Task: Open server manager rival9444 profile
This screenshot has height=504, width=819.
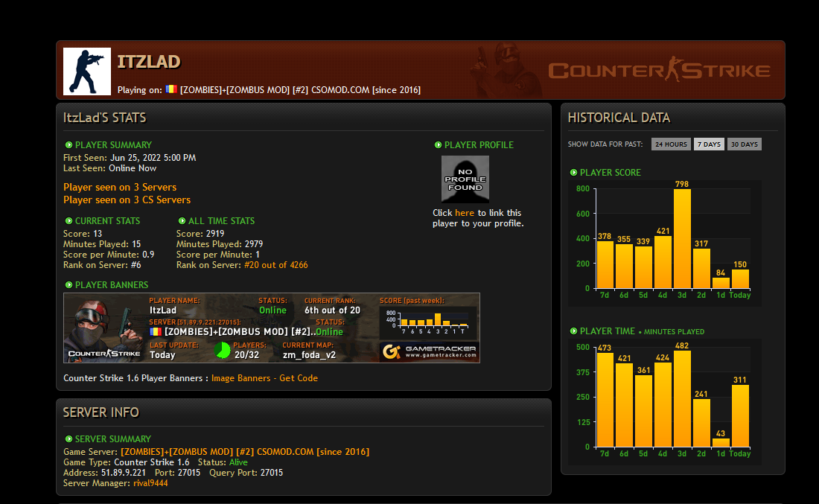Action: pyautogui.click(x=150, y=483)
